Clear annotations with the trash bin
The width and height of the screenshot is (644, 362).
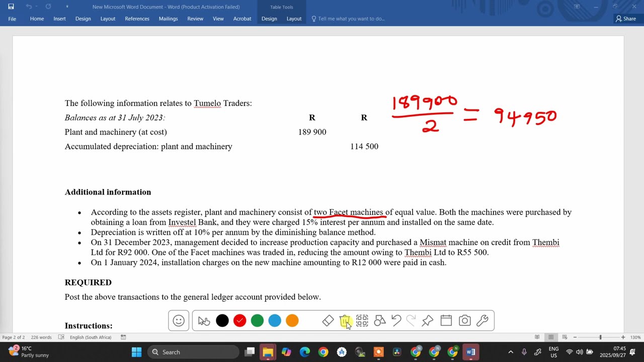(345, 321)
